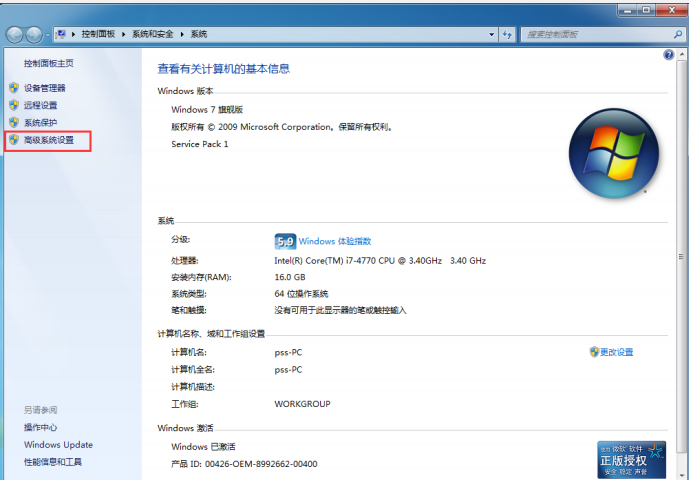
Task: Click the scrollbar up arrow
Action: click(x=682, y=55)
